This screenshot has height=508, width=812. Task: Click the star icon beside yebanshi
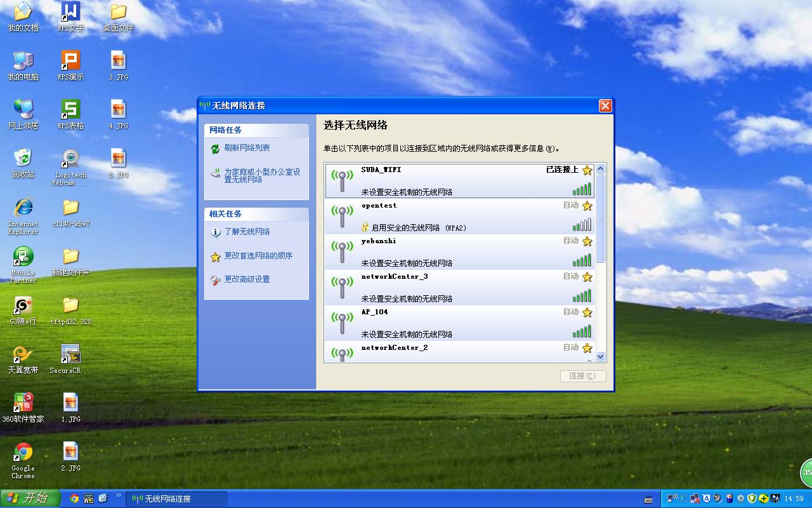tap(587, 241)
